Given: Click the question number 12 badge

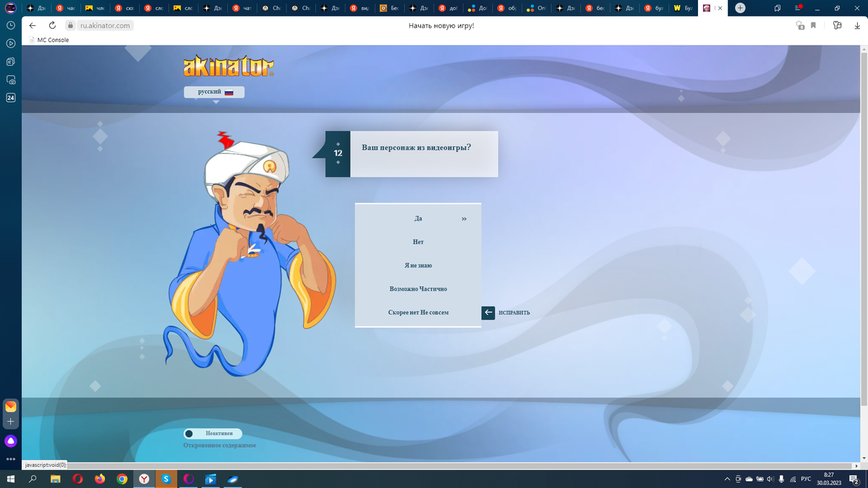Looking at the screenshot, I should click(338, 153).
